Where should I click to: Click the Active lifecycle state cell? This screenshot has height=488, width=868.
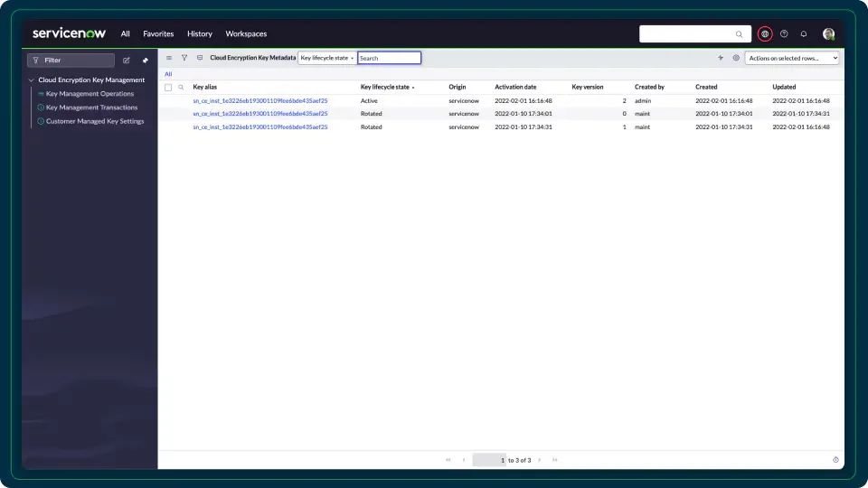click(369, 100)
